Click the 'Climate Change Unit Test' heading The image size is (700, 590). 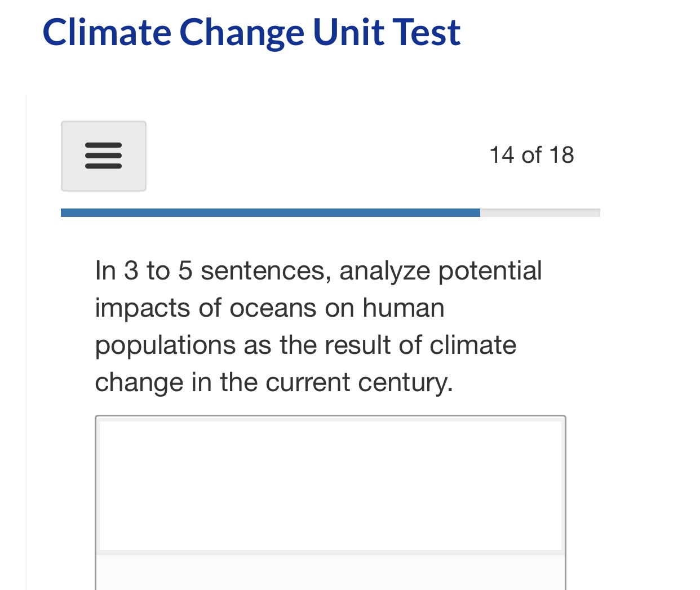251,32
